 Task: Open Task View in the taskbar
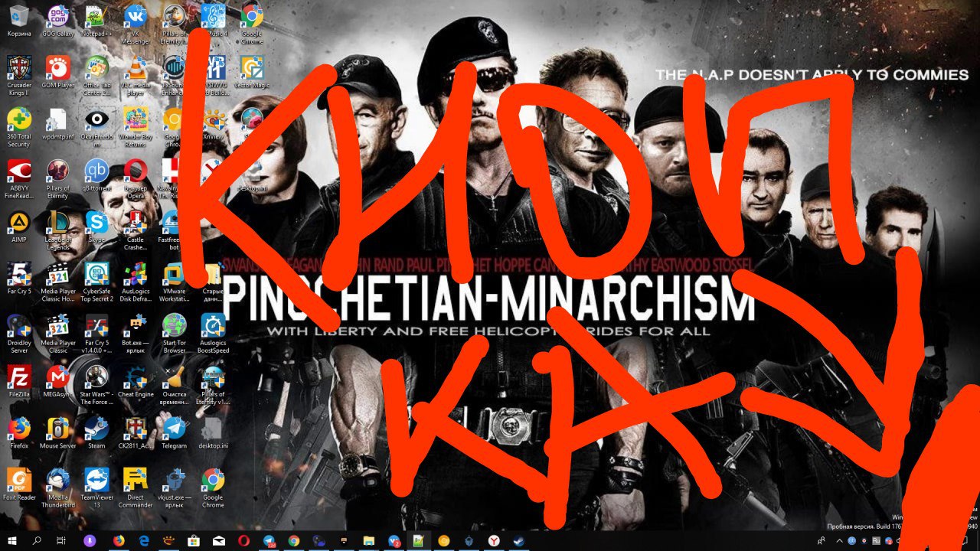point(62,541)
